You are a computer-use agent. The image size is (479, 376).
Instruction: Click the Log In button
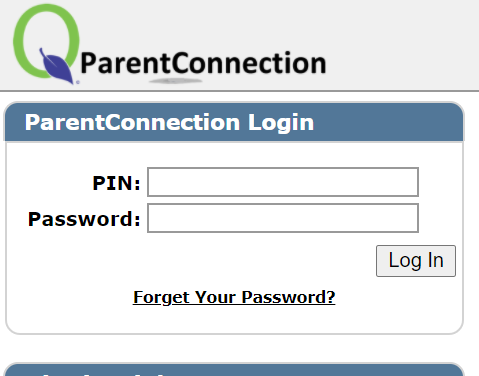(416, 261)
